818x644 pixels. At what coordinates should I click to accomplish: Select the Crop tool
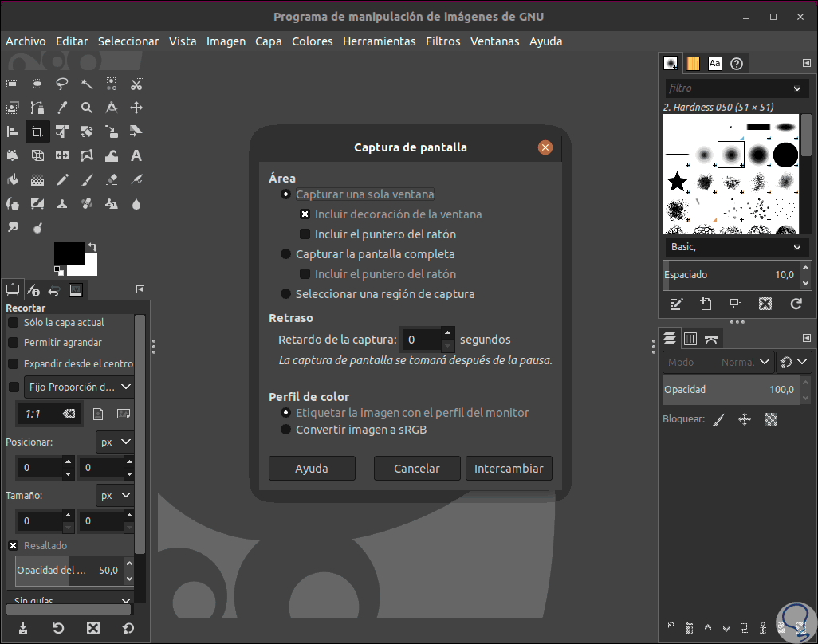tap(37, 132)
